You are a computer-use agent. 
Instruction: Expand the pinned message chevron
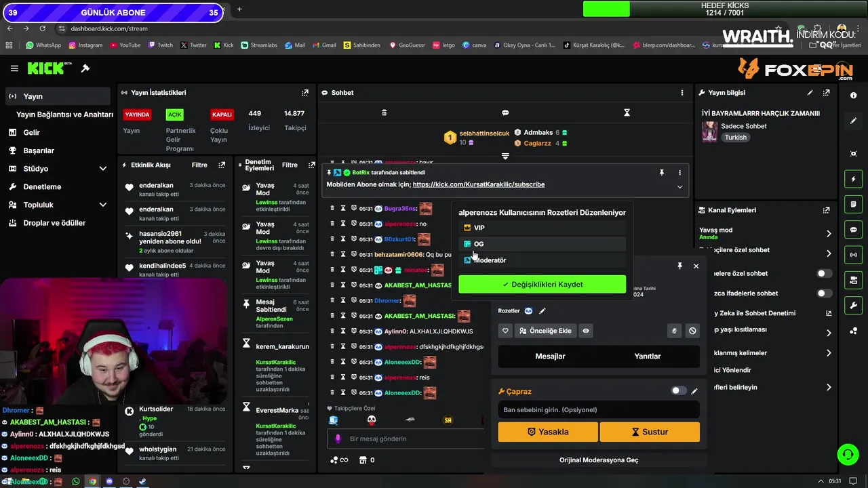click(x=679, y=187)
